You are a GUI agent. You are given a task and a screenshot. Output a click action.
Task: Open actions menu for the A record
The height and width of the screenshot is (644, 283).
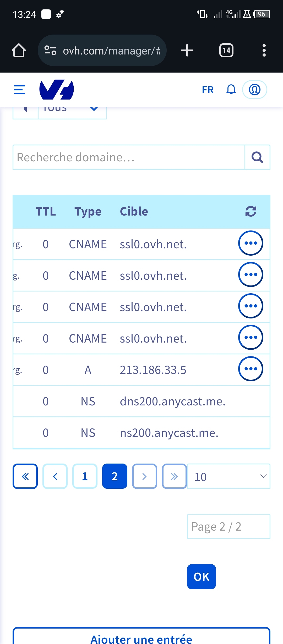click(x=251, y=369)
